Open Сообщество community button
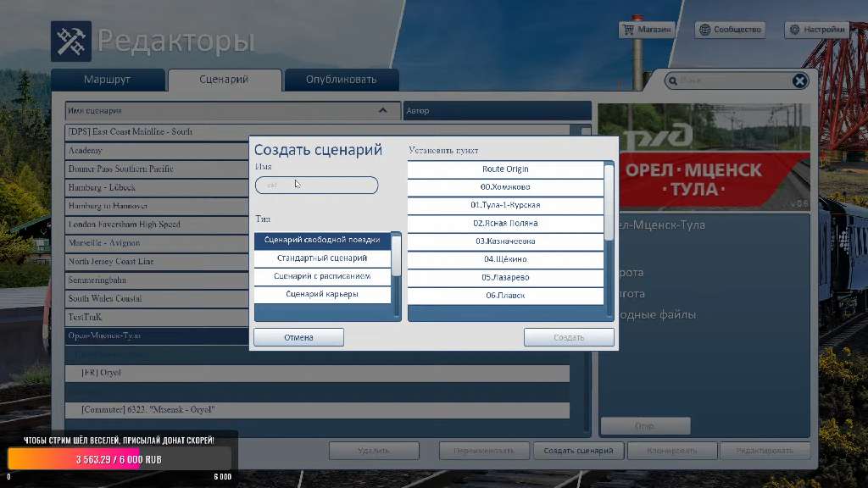The image size is (868, 488). pyautogui.click(x=730, y=30)
